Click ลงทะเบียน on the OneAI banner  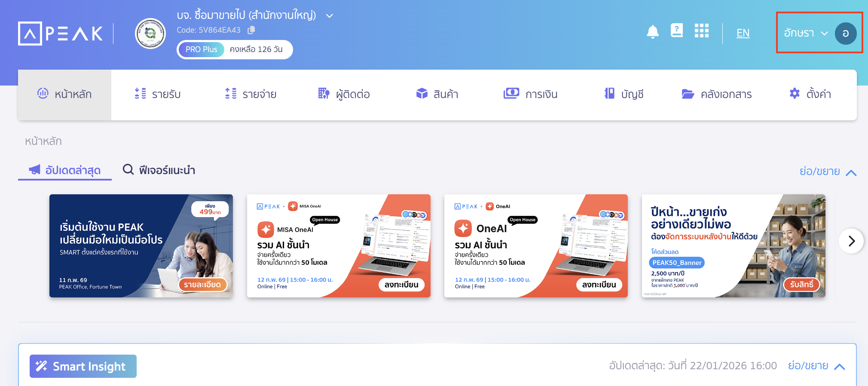point(599,285)
